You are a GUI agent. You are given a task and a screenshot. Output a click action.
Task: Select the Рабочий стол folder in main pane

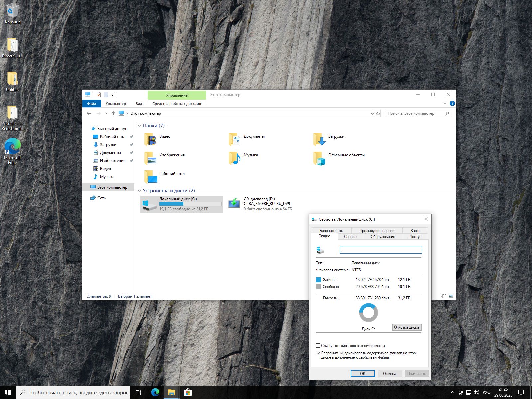point(164,177)
